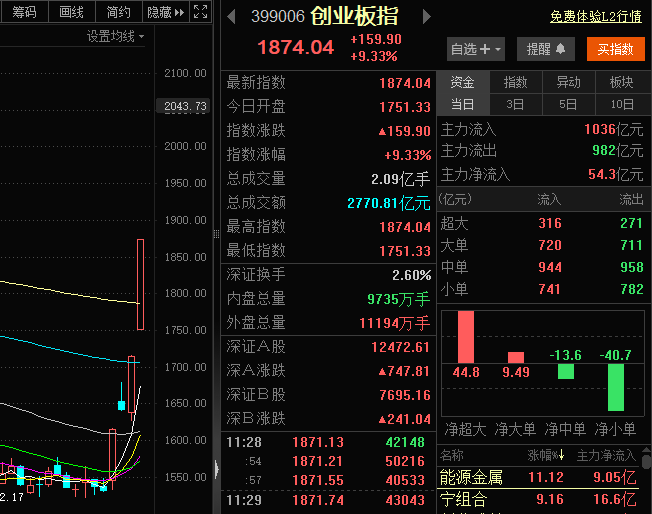Click the 净小单 green bar -40.7
This screenshot has width=652, height=514.
616,388
